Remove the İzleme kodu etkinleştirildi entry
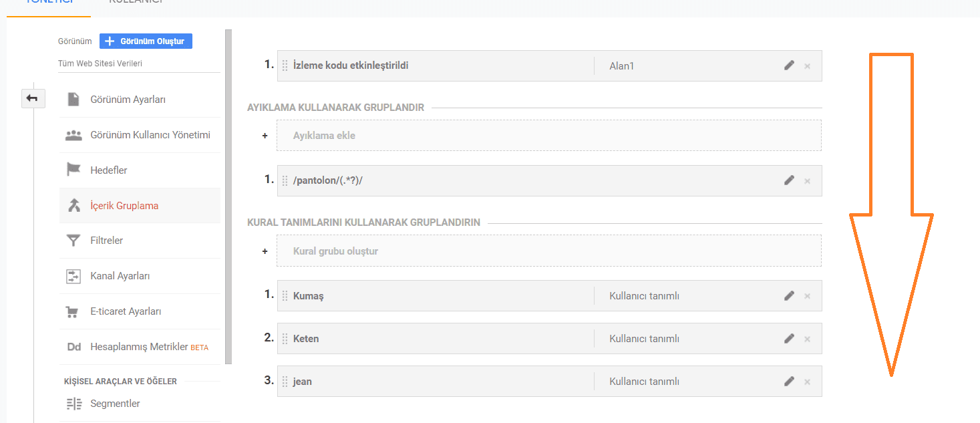 [x=807, y=66]
